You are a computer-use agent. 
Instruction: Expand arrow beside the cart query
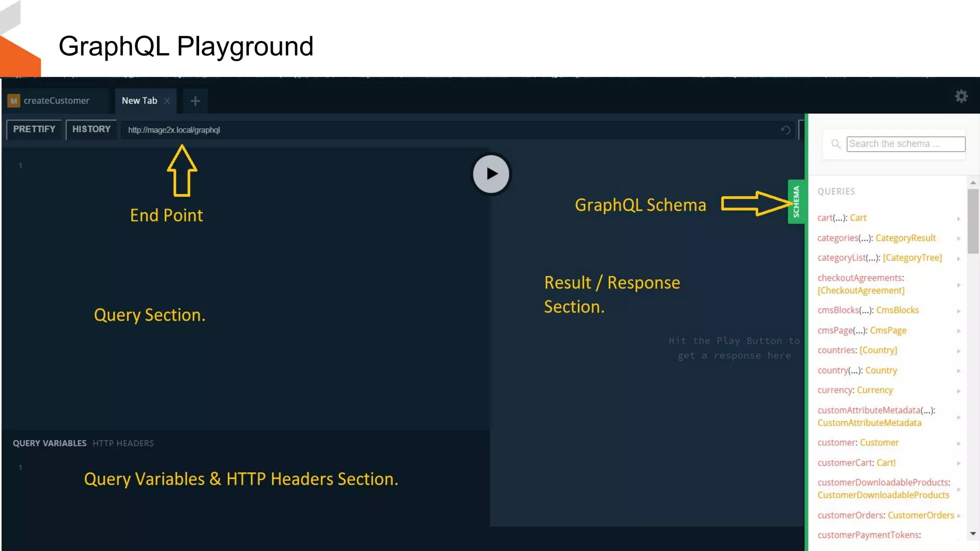[x=958, y=219]
